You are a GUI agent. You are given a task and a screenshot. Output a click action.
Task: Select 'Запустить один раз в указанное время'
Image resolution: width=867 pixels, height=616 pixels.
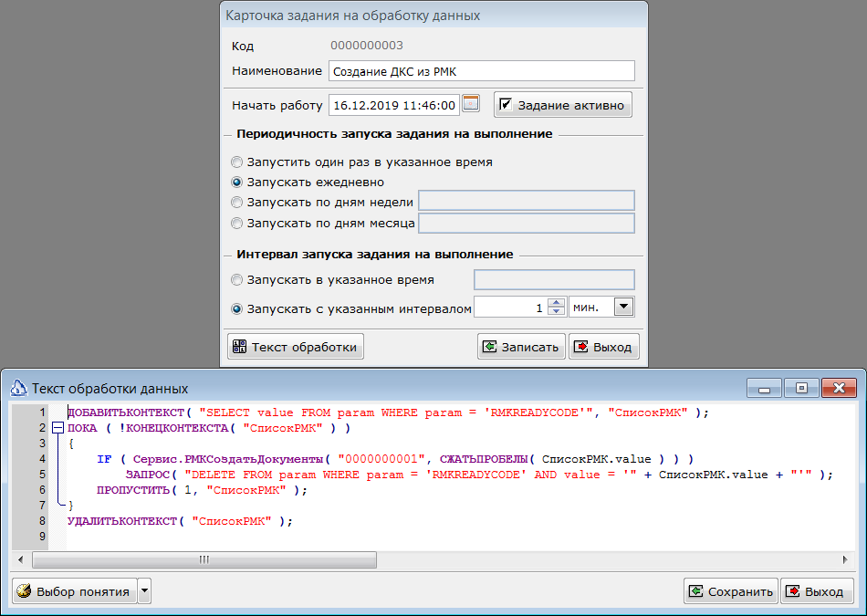click(236, 162)
